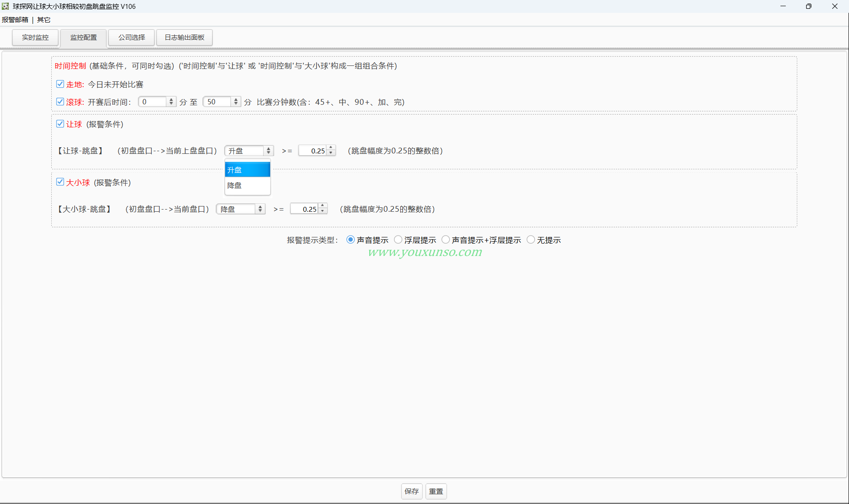Image resolution: width=849 pixels, height=504 pixels.
Task: Open the 大小球-跳盘 direction combo box
Action: (241, 209)
